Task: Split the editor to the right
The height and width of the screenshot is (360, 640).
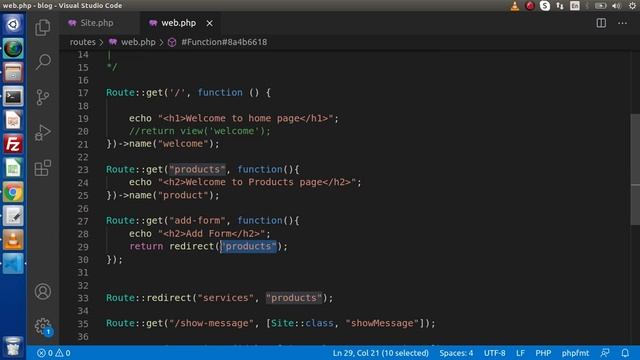Action: tap(601, 23)
